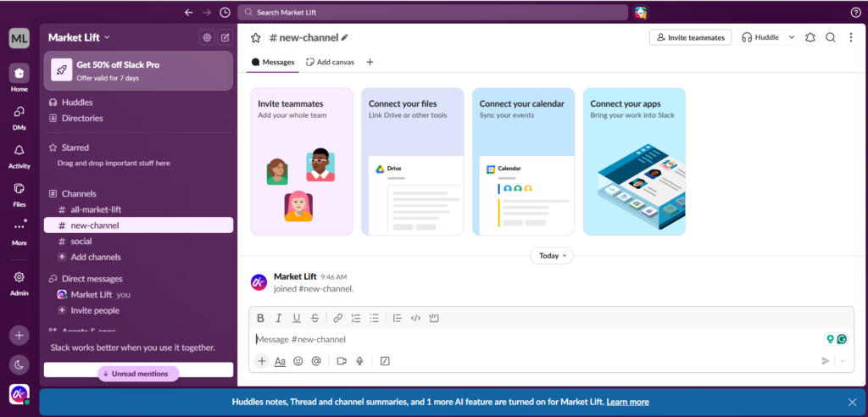Viewport: 868px width, 417px height.
Task: Record an audio clip
Action: point(359,361)
